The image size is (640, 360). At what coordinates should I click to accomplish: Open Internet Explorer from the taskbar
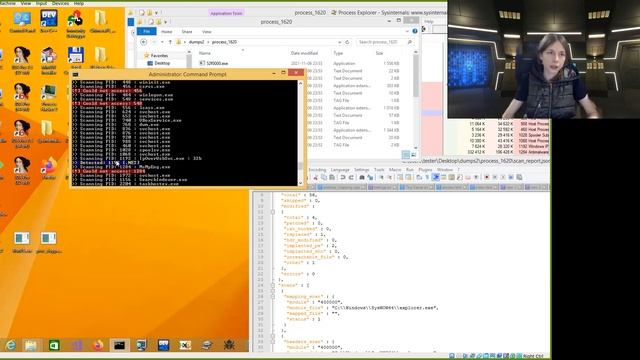tap(10, 345)
